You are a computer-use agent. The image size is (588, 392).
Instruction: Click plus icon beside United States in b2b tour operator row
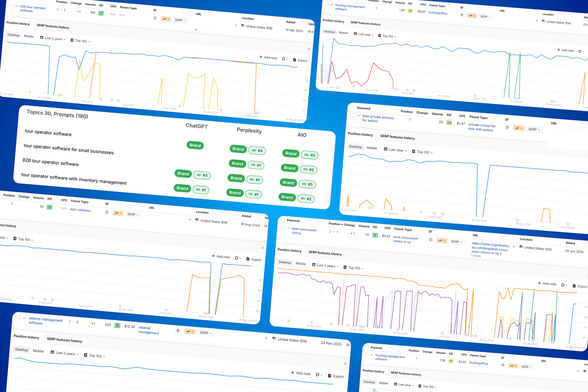(235, 25)
